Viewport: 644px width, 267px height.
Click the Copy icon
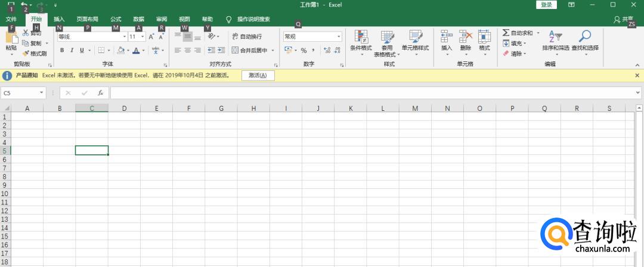click(26, 43)
